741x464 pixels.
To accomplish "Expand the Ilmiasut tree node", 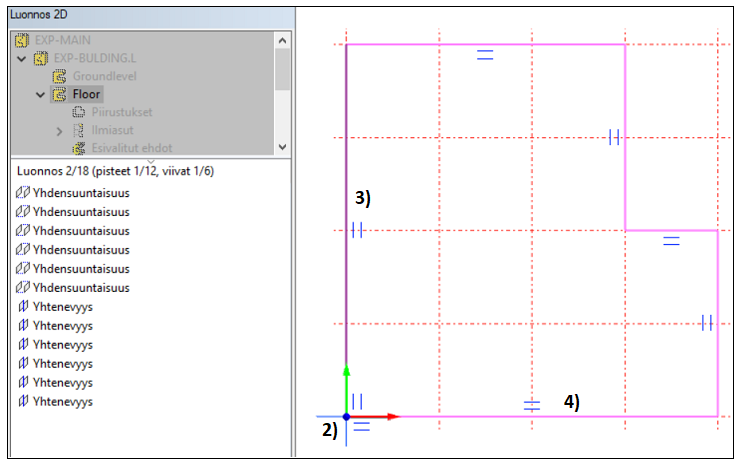I will click(x=59, y=130).
